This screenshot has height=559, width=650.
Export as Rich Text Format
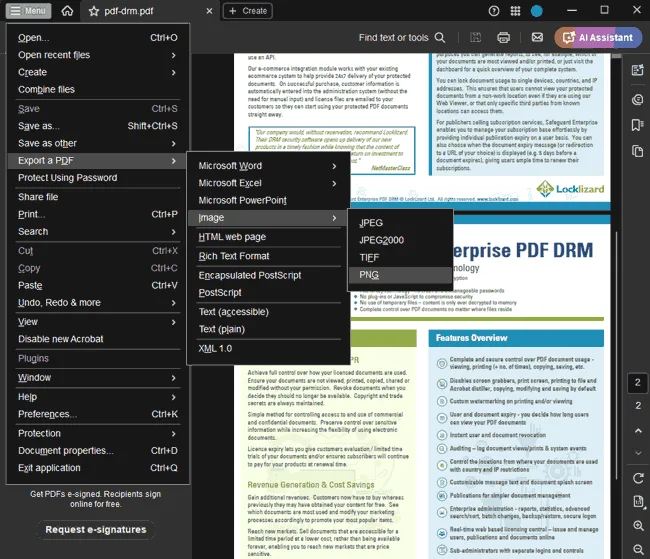click(x=268, y=256)
